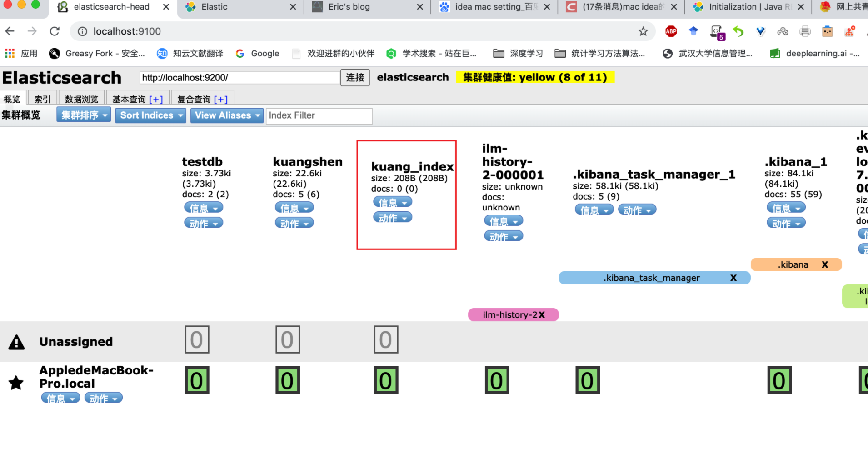Close the elasticsearch-head tab
The width and height of the screenshot is (868, 449).
[166, 7]
